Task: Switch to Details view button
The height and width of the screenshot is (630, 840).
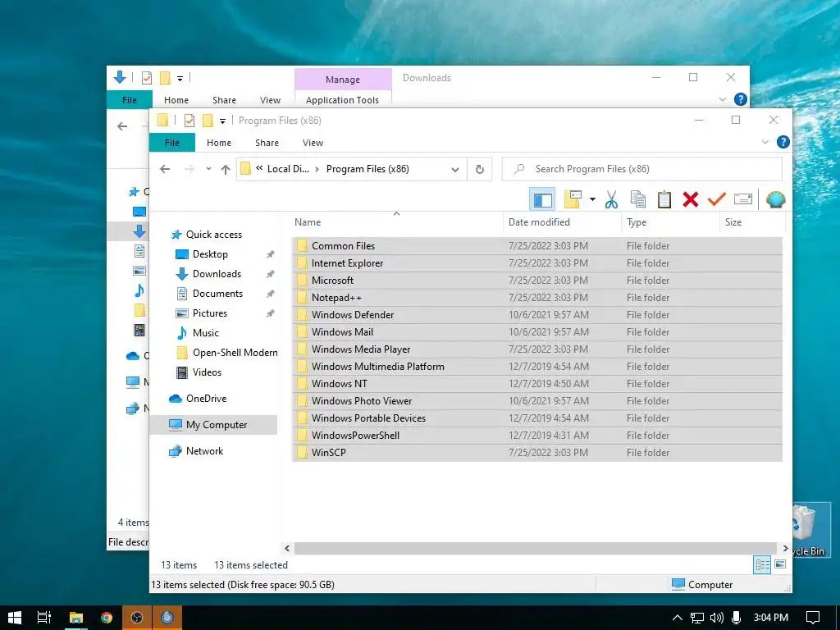Action: pyautogui.click(x=762, y=564)
